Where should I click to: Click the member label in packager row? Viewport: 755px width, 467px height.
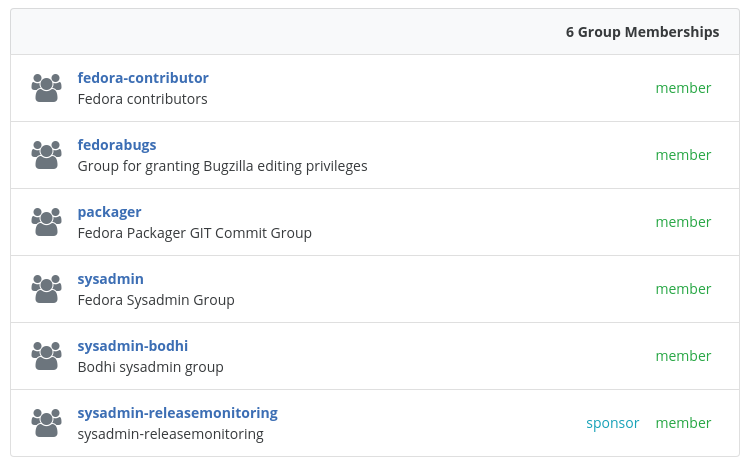point(683,221)
